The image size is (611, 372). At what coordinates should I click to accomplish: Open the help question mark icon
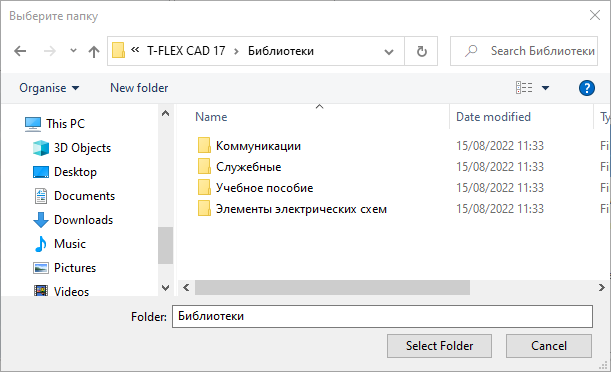point(586,88)
